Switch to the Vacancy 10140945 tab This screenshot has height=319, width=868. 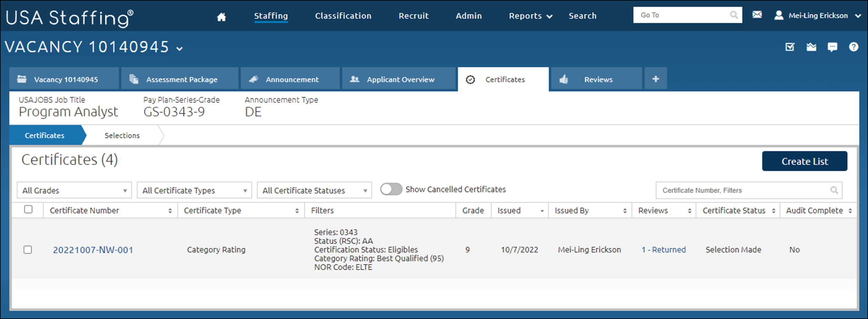[x=64, y=79]
